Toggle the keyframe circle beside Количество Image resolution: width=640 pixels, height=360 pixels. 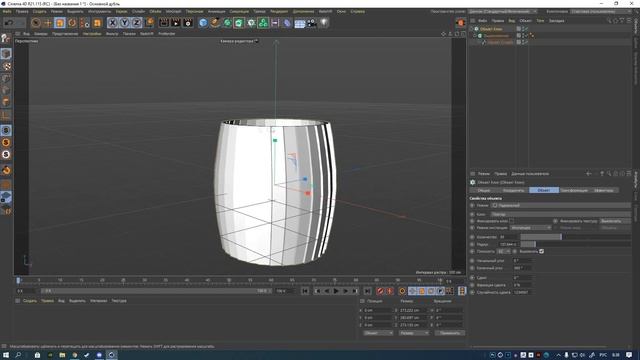pyautogui.click(x=472, y=237)
